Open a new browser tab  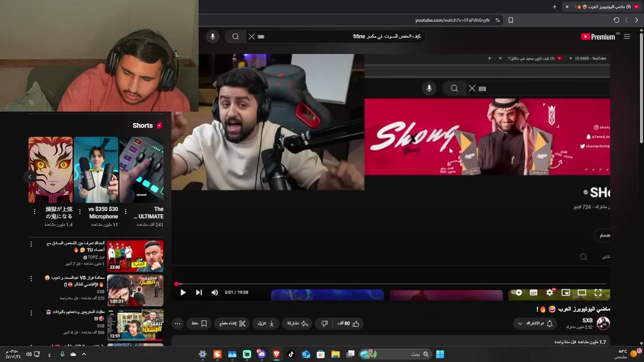point(554,7)
